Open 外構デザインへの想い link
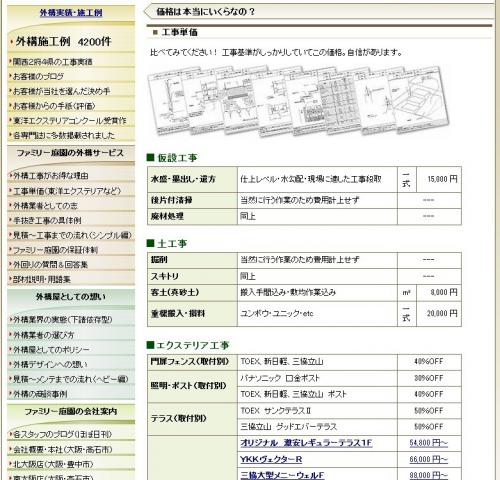The width and height of the screenshot is (500, 480). pyautogui.click(x=50, y=364)
